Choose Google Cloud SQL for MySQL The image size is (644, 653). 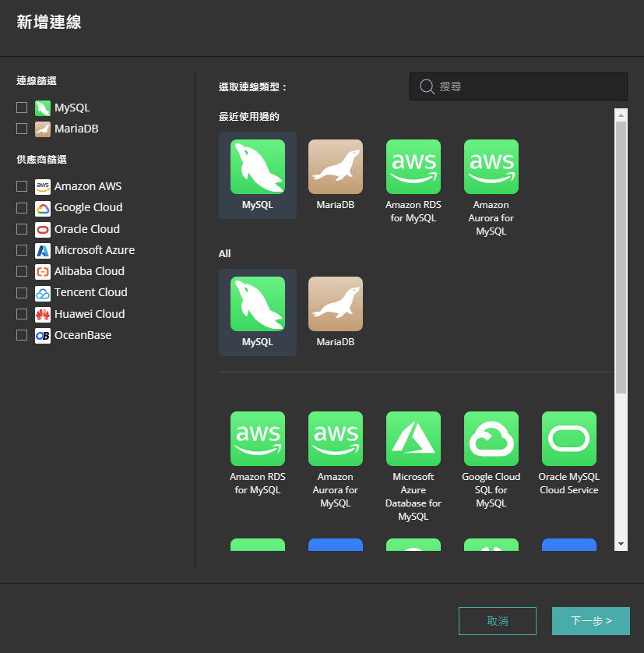(491, 439)
